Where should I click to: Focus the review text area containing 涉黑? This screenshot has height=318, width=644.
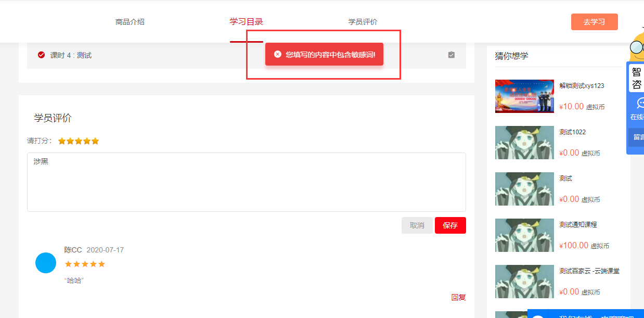click(x=247, y=182)
